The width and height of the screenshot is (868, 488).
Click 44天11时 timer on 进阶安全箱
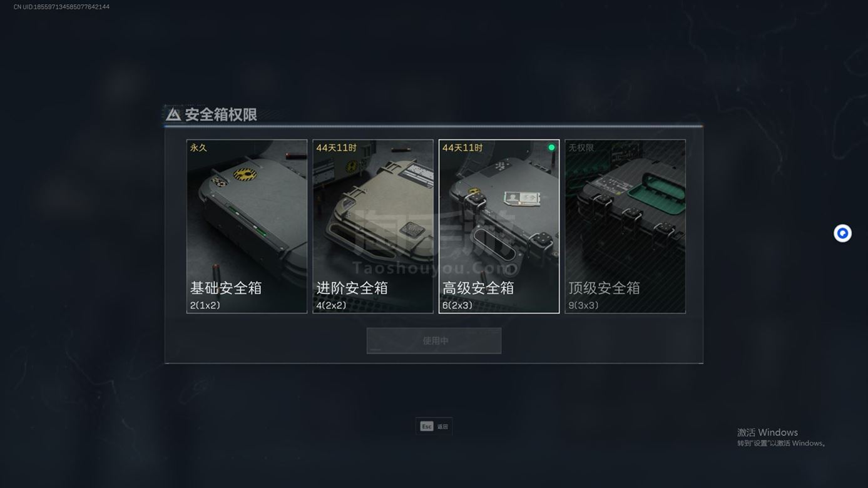336,148
